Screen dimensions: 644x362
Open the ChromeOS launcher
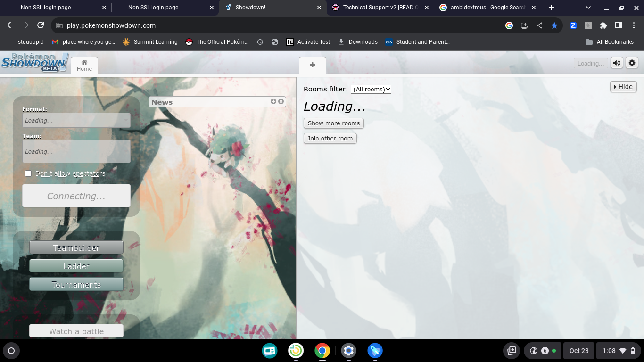[11, 351]
